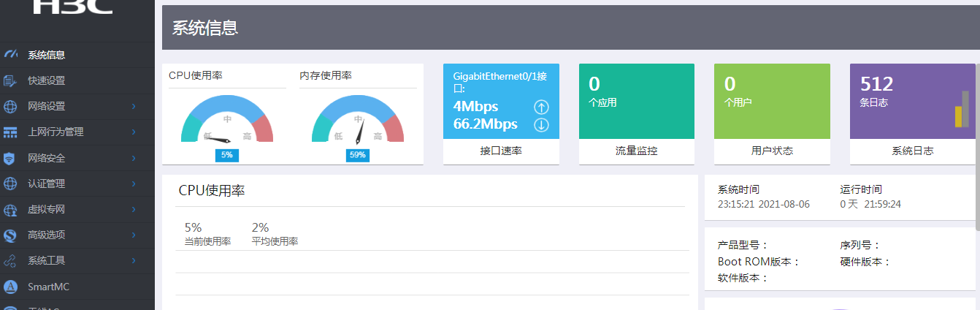Open the 系统日志 card link

pos(913,151)
